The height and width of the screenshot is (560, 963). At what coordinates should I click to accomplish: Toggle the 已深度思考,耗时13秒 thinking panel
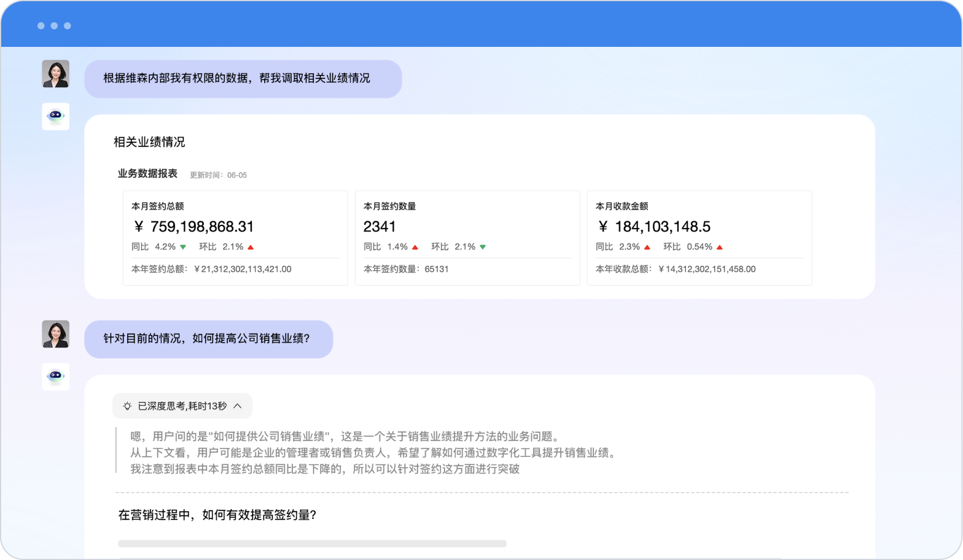pos(182,406)
